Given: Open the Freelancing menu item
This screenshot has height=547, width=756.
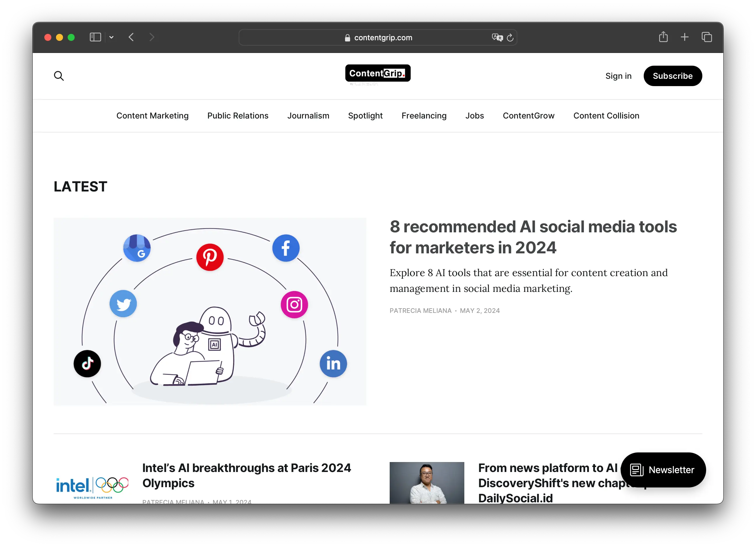Looking at the screenshot, I should tap(424, 116).
